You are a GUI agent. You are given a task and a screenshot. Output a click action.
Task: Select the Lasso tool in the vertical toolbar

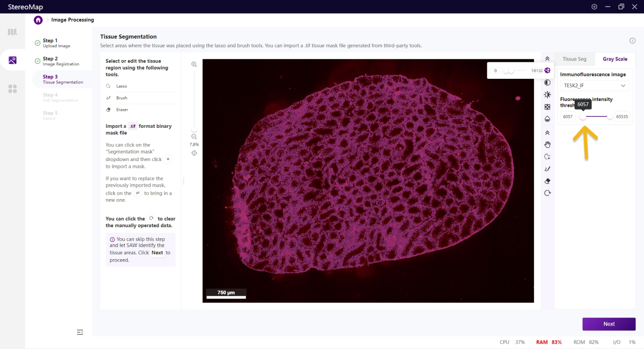(x=547, y=157)
